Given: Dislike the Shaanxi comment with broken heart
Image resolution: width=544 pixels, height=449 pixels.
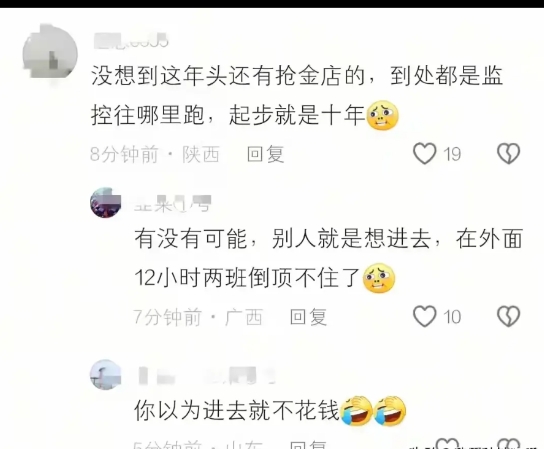Looking at the screenshot, I should [509, 154].
